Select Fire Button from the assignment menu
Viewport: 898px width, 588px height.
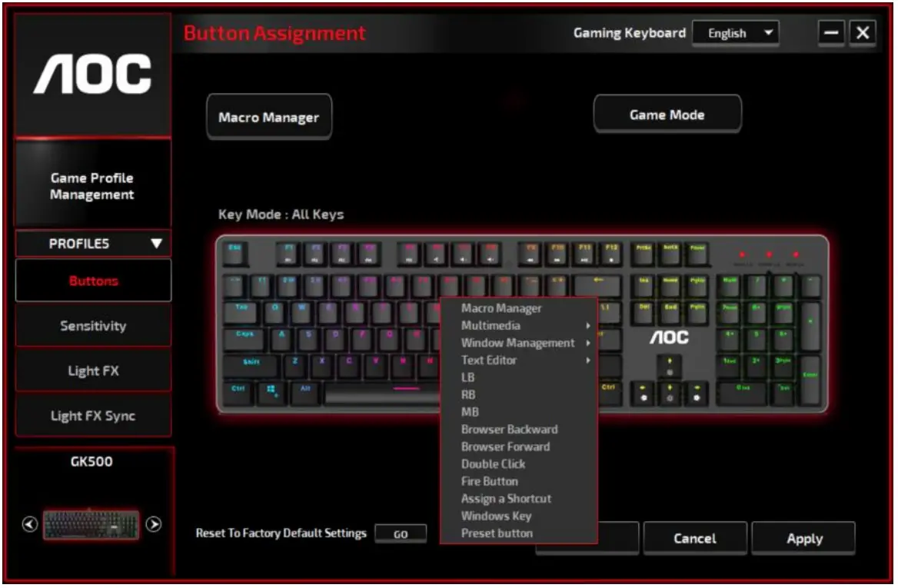coord(490,481)
